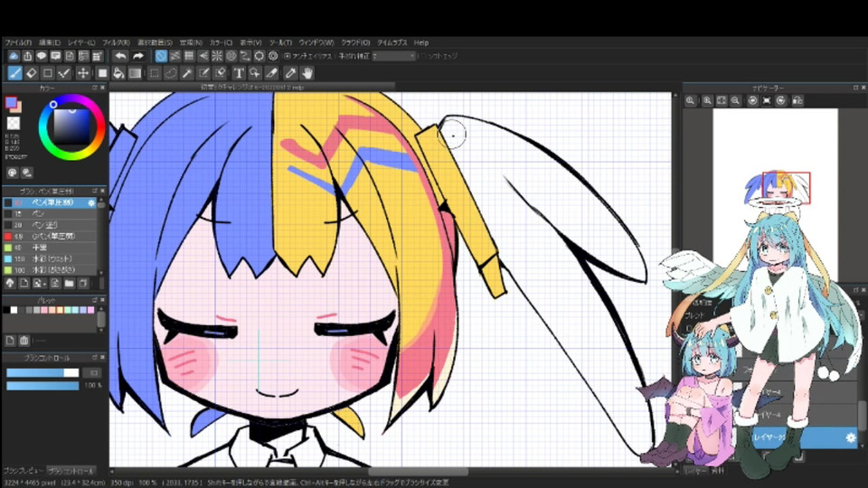Select the Select Pen tool

203,73
